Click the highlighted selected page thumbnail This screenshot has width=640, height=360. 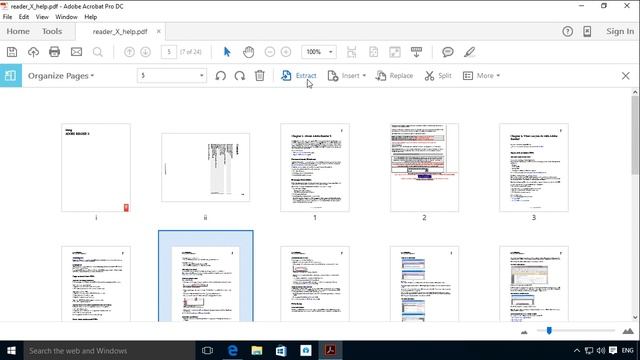pyautogui.click(x=206, y=276)
